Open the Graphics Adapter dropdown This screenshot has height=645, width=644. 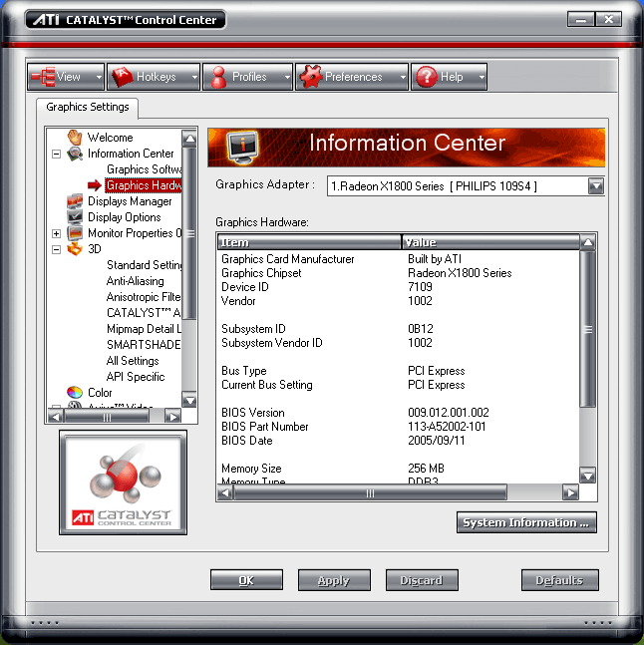tap(596, 186)
